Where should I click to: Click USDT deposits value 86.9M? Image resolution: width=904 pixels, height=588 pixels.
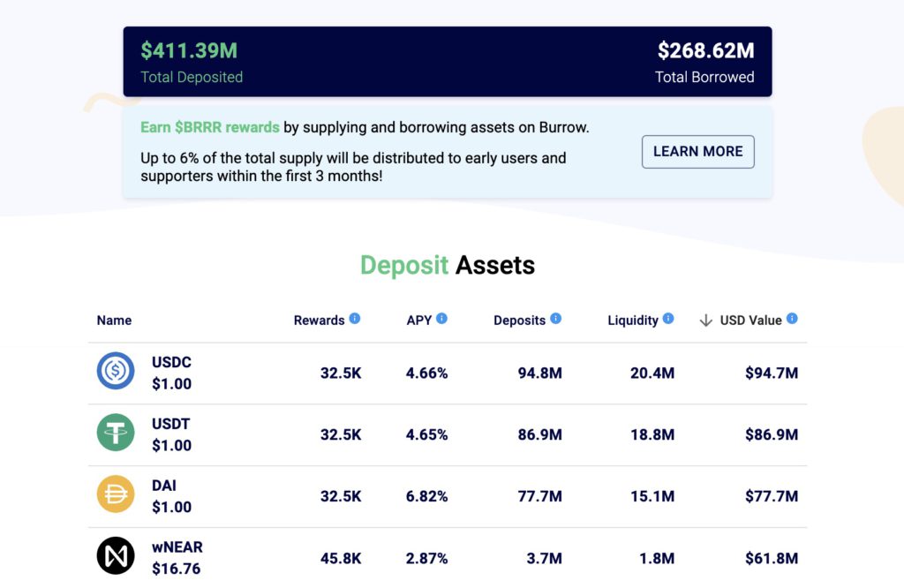coord(539,434)
